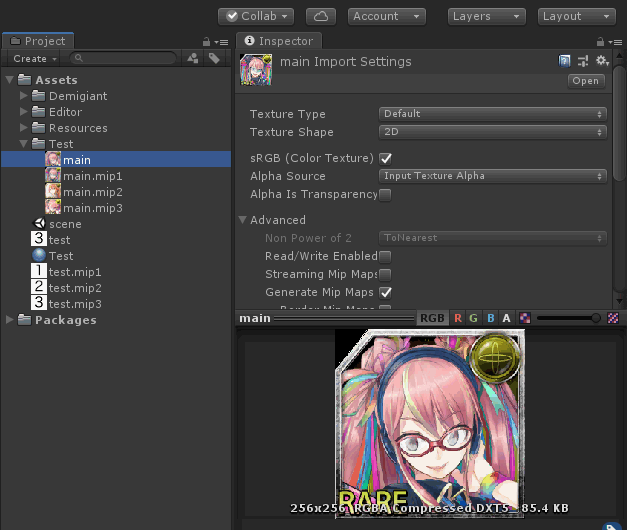Show the green channel G in preview
The image size is (627, 530).
(473, 318)
